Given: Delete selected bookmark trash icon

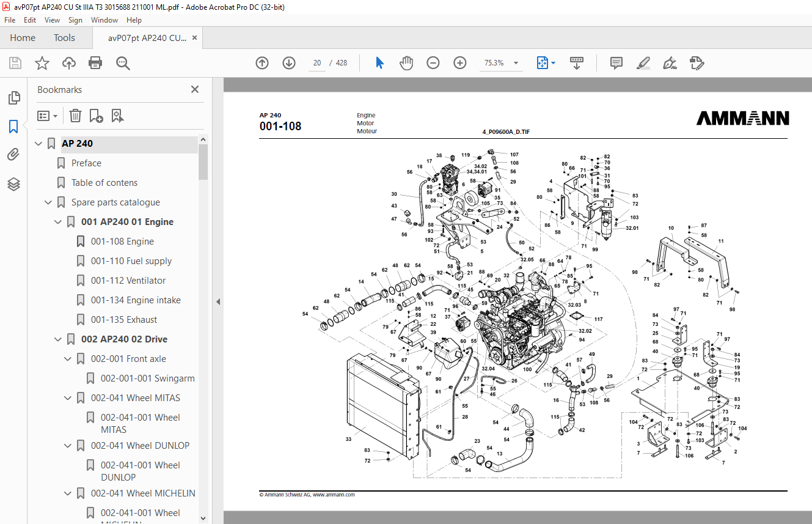Looking at the screenshot, I should pos(75,116).
